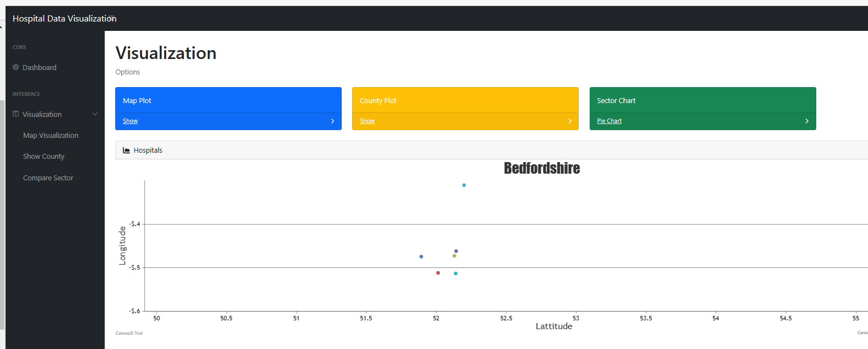Click the Visualization columns icon in sidebar
This screenshot has height=349, width=868.
[16, 114]
